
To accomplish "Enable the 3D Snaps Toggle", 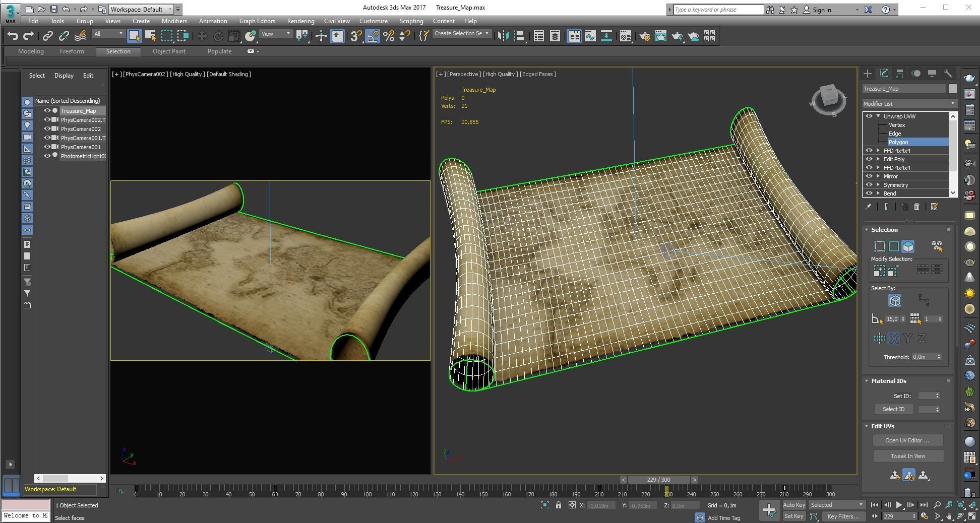I will click(x=355, y=36).
